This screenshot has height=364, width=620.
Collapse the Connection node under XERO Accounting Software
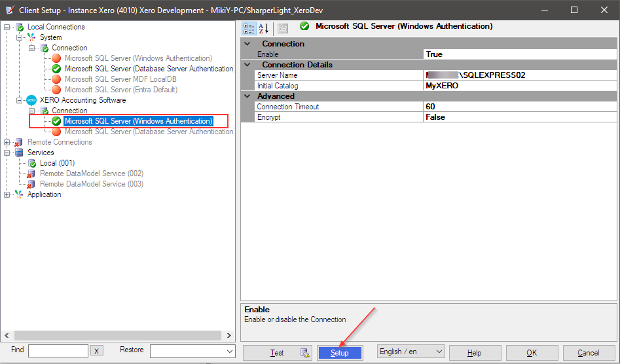coord(32,111)
